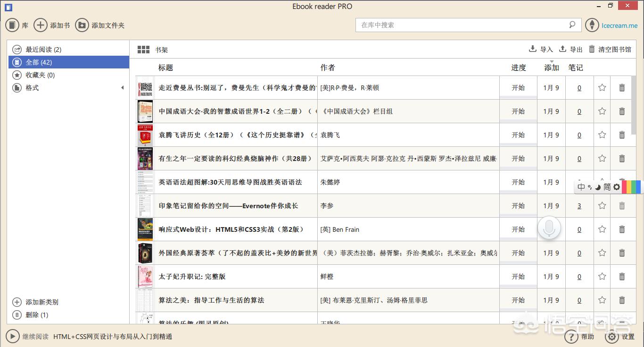Click the 导入 import icon
The width and height of the screenshot is (644, 347).
[x=533, y=49]
